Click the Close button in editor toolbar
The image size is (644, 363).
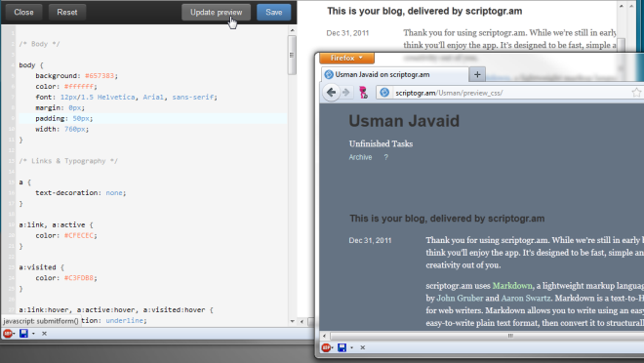23,13
